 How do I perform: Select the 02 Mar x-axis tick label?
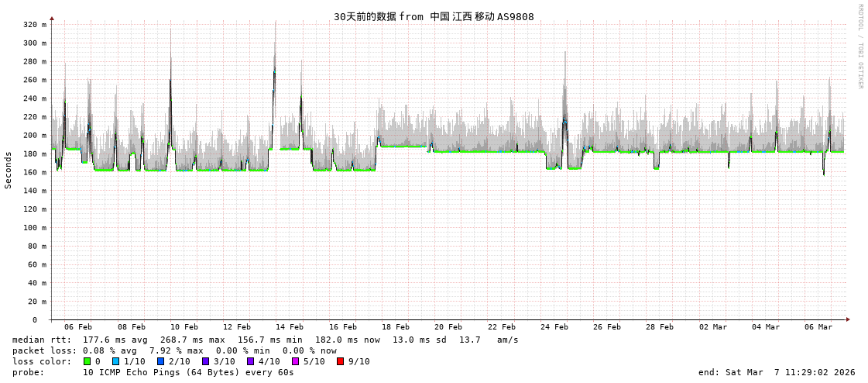pos(713,327)
